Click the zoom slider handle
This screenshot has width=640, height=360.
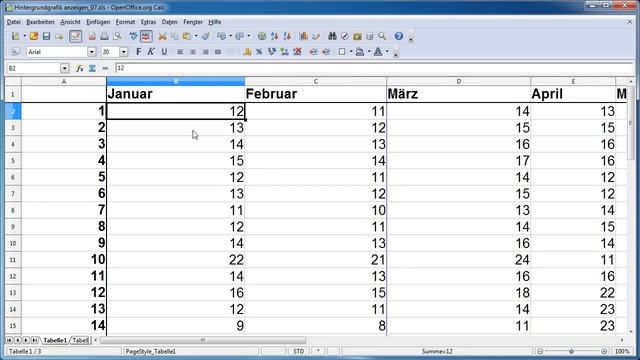click(571, 351)
